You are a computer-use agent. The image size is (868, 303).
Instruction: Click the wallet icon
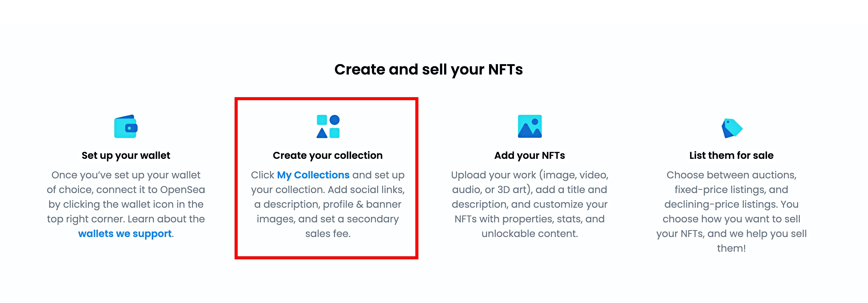tap(126, 126)
